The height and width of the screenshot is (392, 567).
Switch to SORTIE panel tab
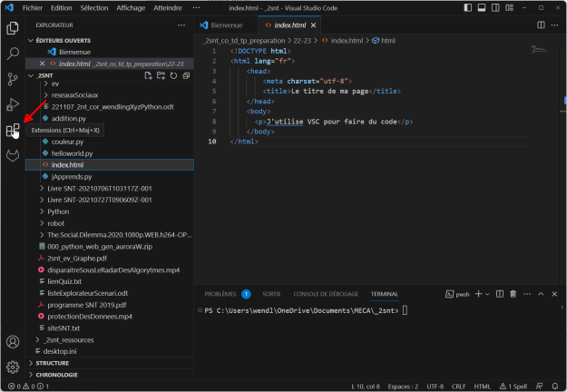(x=271, y=294)
